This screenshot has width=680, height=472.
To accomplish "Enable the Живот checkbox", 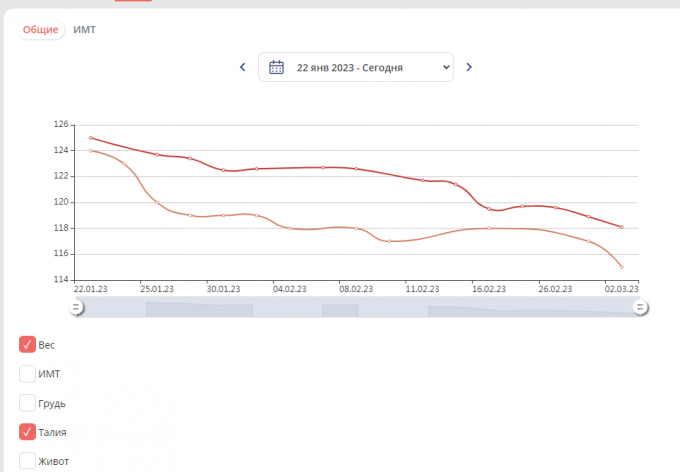I will tap(28, 461).
